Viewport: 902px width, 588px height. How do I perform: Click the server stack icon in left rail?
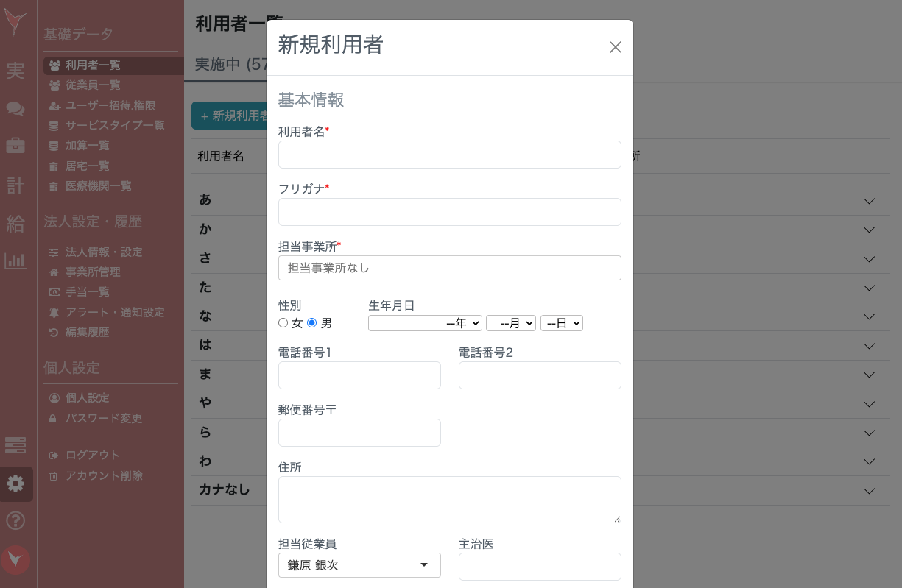15,445
